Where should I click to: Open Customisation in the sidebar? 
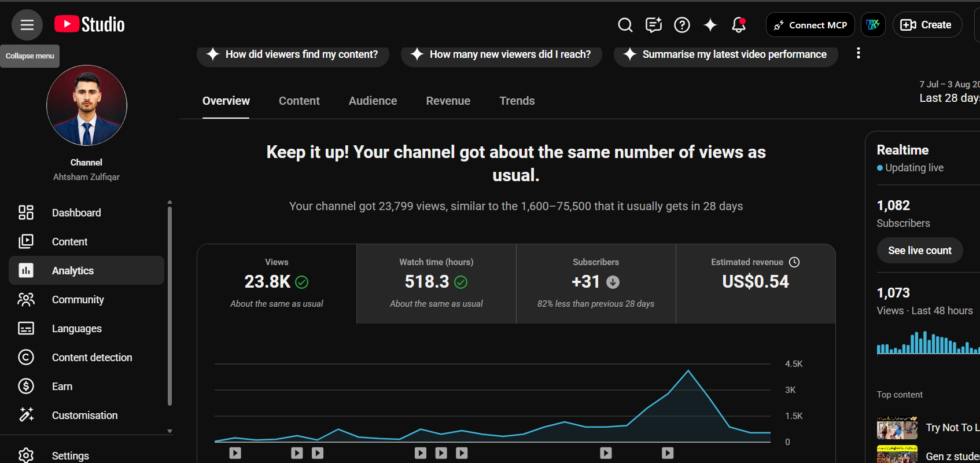coord(87,415)
